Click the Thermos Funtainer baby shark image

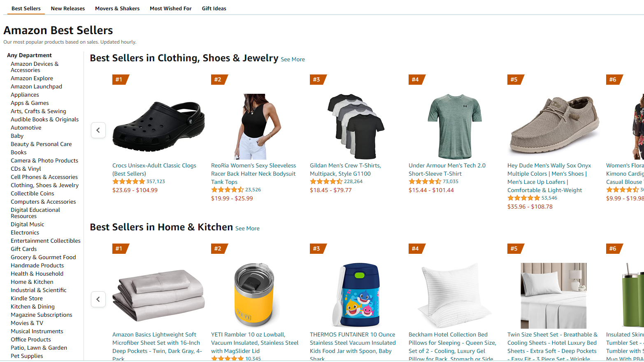pyautogui.click(x=356, y=296)
